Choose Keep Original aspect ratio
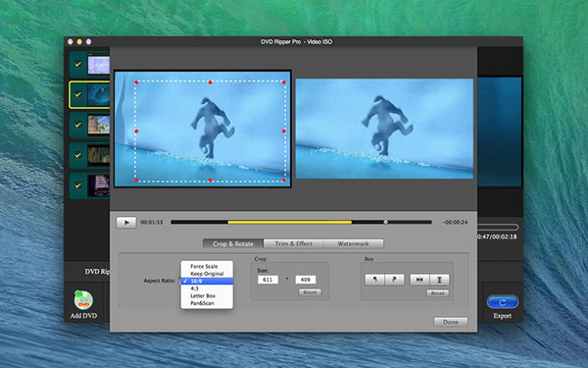588x368 pixels. (207, 274)
